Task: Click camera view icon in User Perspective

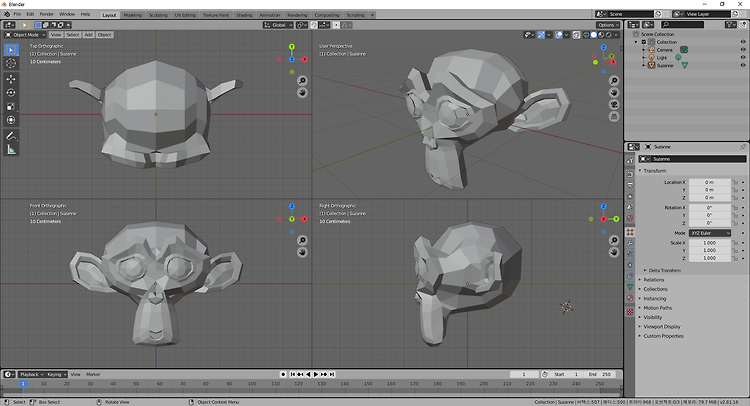Action: (614, 105)
